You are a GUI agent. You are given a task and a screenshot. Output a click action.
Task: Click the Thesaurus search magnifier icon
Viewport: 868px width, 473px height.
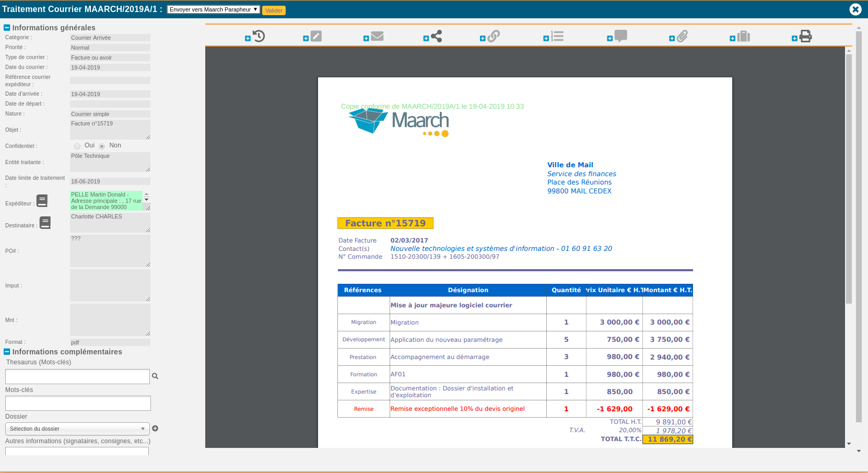pos(155,376)
